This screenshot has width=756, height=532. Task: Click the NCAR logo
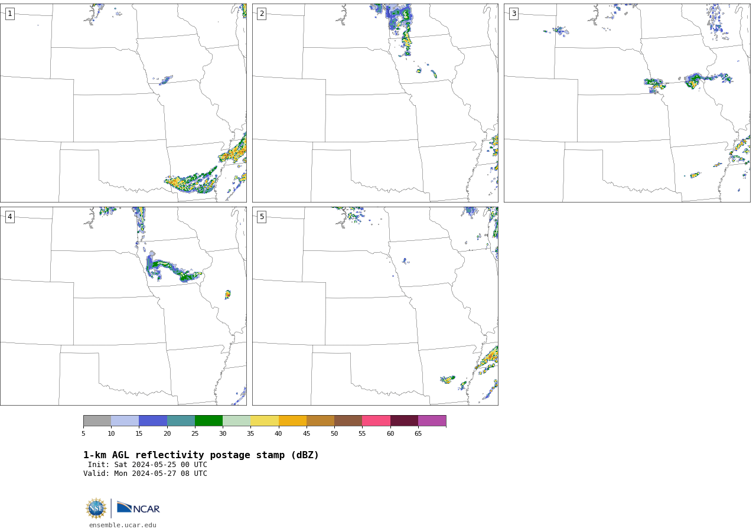[138, 508]
